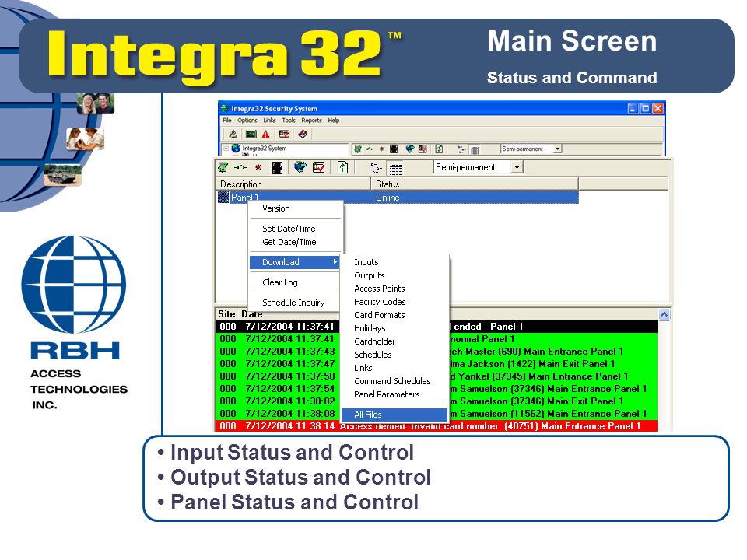747x560 pixels.
Task: Open the enlarged Semi-permanent dropdown
Action: [x=517, y=167]
